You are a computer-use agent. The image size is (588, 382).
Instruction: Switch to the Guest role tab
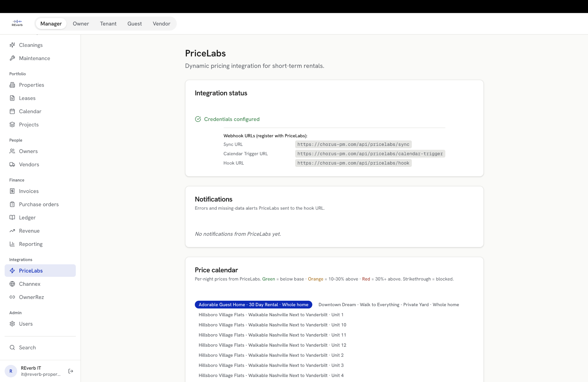tap(135, 24)
